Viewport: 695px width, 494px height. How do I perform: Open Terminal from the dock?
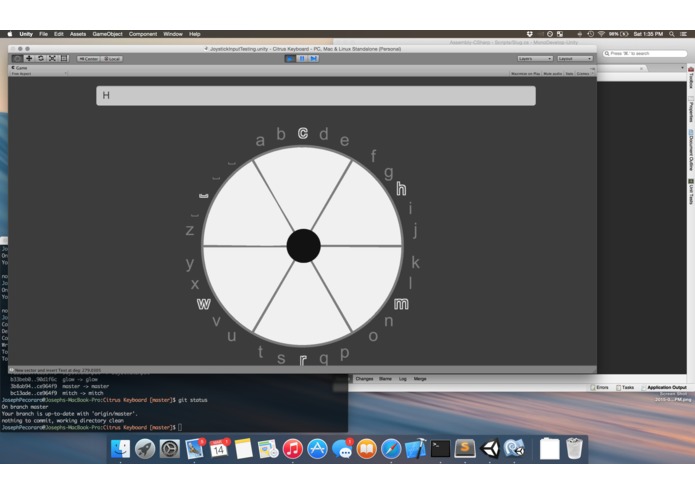[440, 449]
